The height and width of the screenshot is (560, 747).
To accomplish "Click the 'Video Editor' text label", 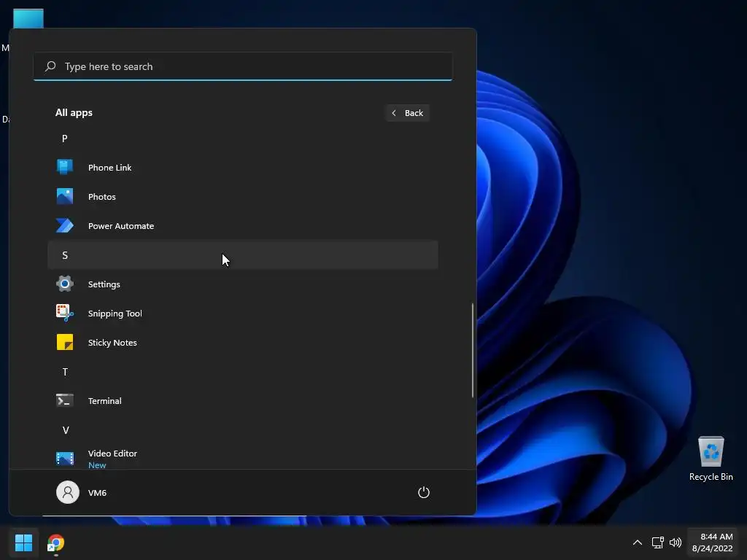I will click(112, 454).
